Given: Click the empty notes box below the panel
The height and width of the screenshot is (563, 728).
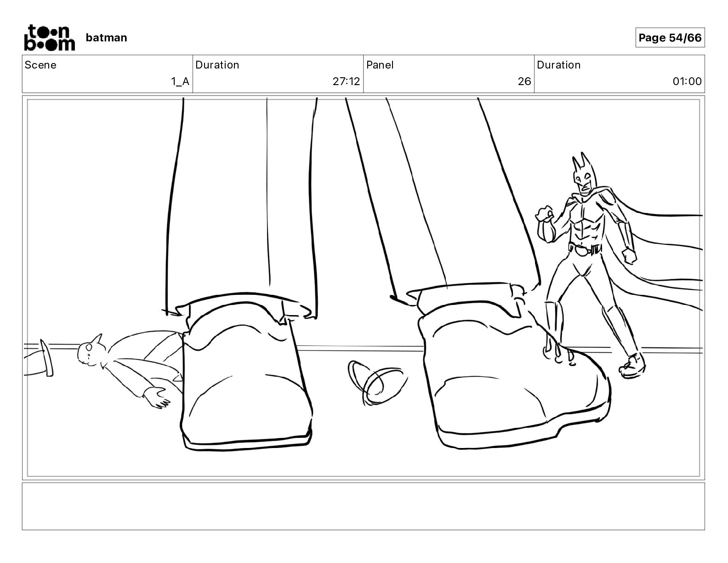Looking at the screenshot, I should point(364,506).
